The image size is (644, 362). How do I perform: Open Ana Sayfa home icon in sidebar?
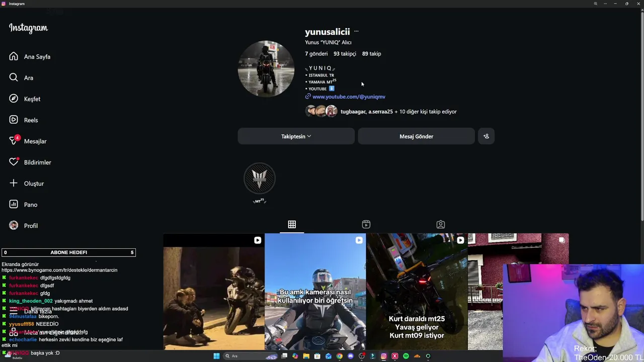click(14, 56)
